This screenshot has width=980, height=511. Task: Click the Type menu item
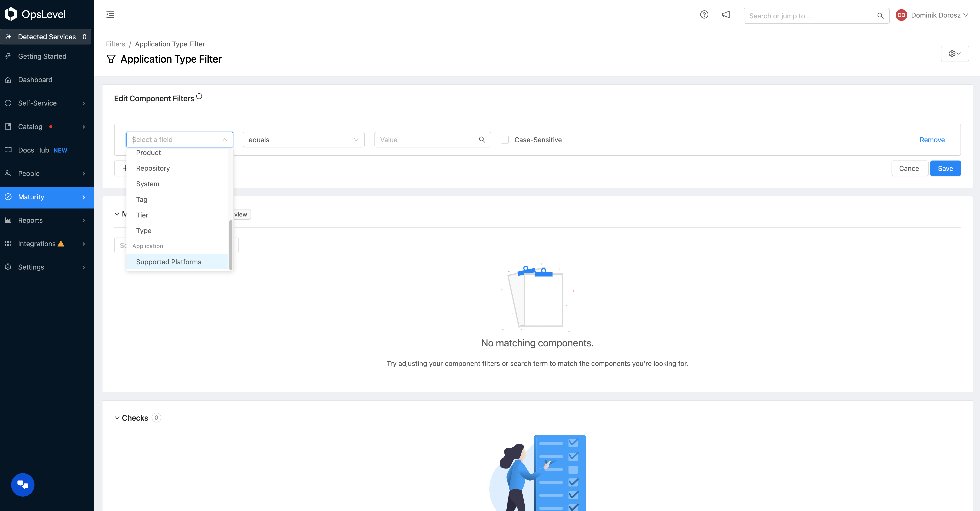(143, 230)
